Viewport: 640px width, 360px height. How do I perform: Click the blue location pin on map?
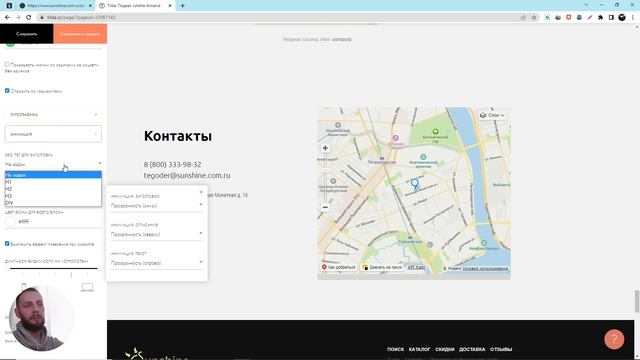(415, 184)
